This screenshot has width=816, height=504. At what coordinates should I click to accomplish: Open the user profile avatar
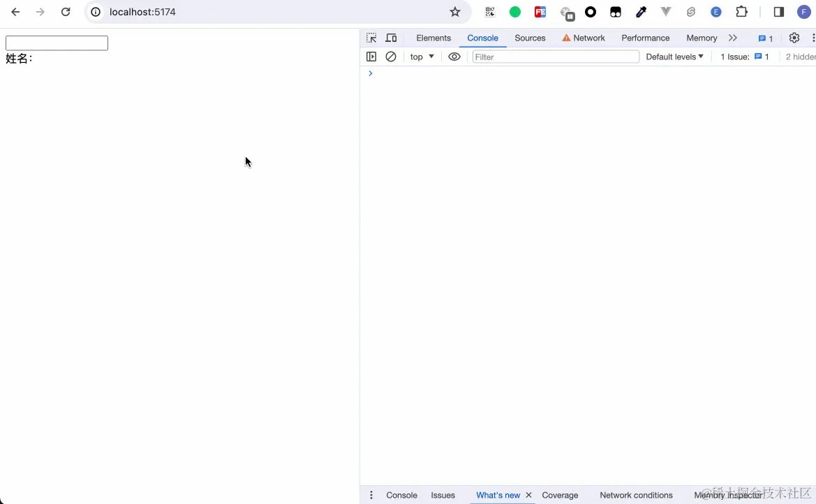(804, 12)
